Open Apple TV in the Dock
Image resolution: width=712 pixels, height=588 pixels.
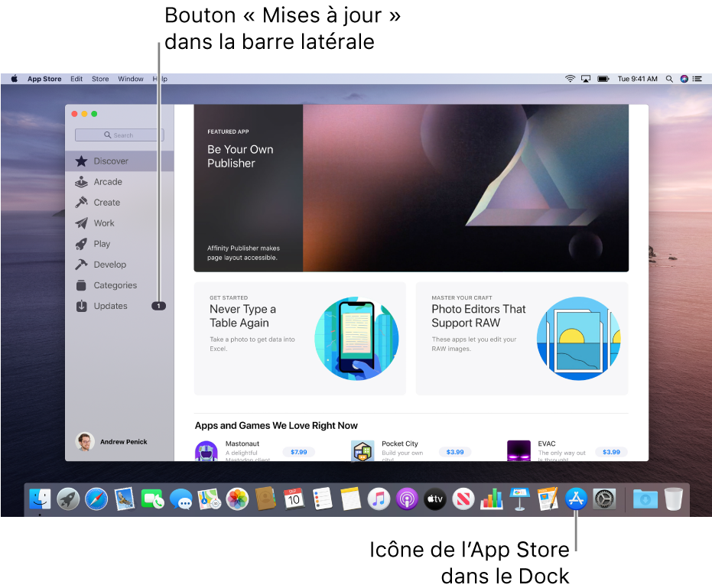[435, 499]
